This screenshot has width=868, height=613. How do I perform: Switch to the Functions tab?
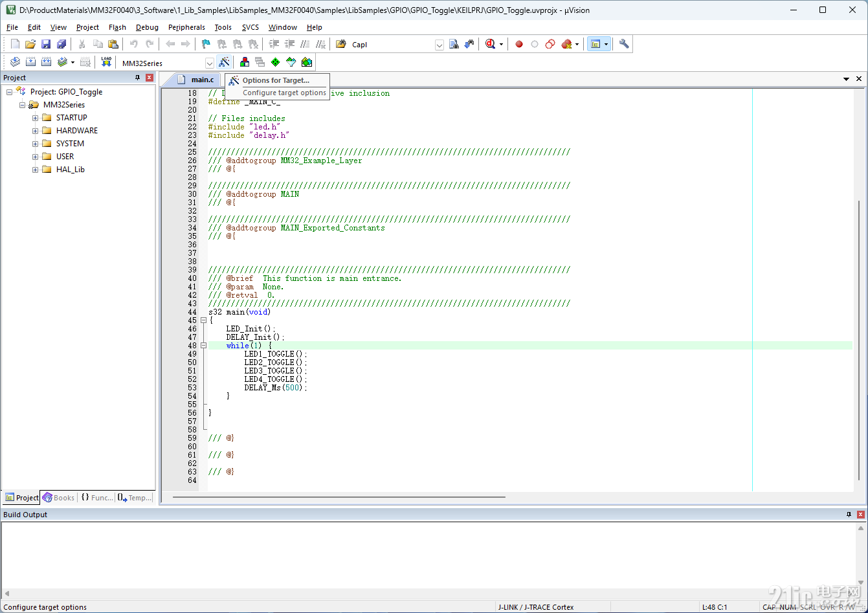[x=96, y=498]
